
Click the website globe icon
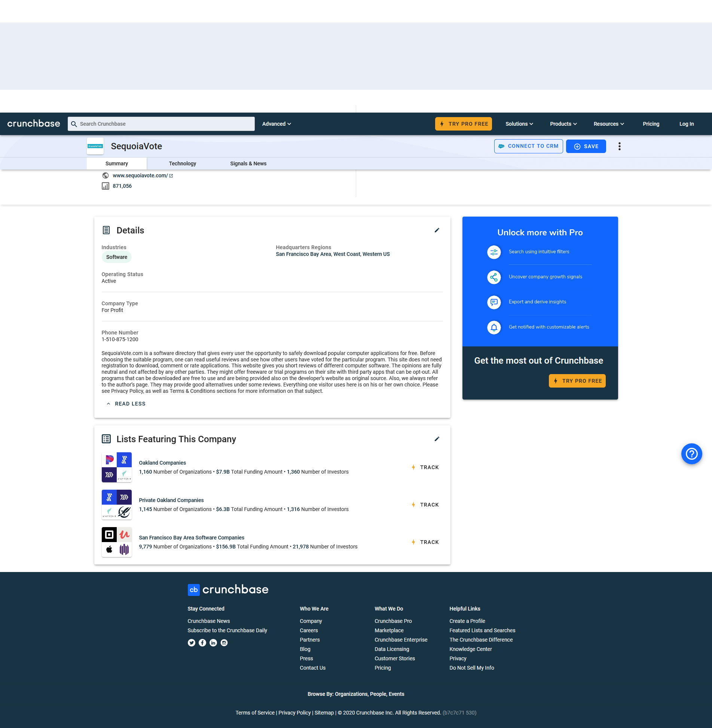[106, 175]
